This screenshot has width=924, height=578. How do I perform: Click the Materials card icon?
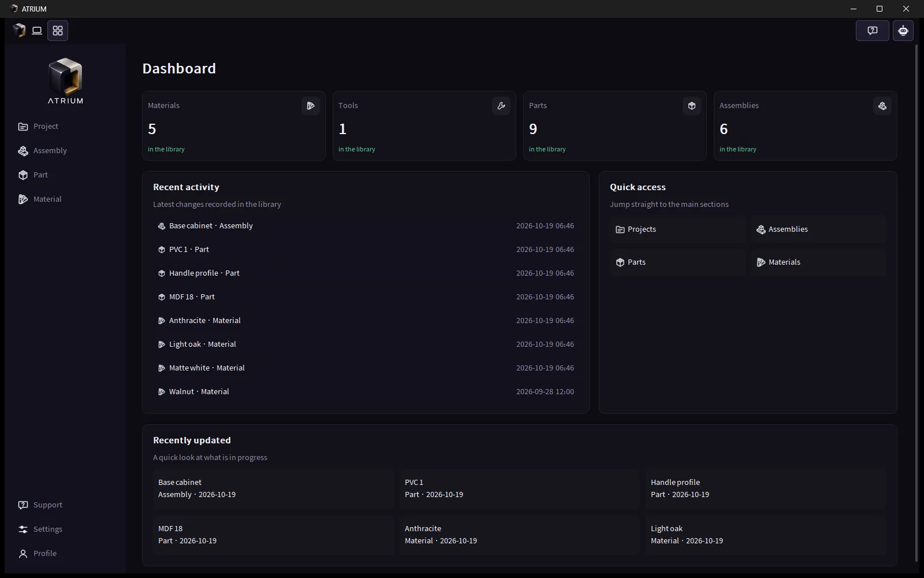pyautogui.click(x=311, y=106)
